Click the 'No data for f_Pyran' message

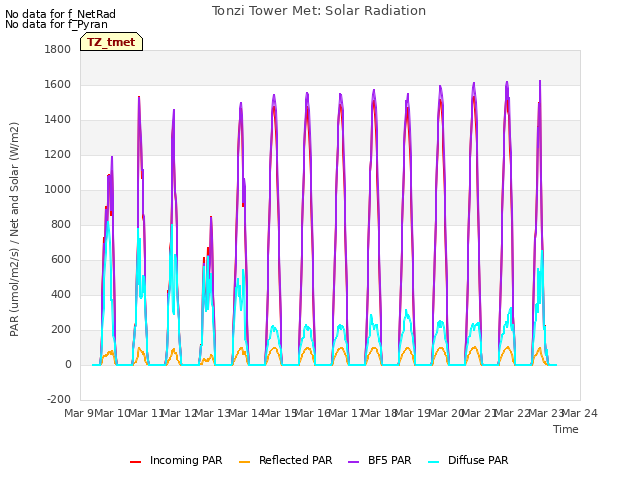coord(56,24)
